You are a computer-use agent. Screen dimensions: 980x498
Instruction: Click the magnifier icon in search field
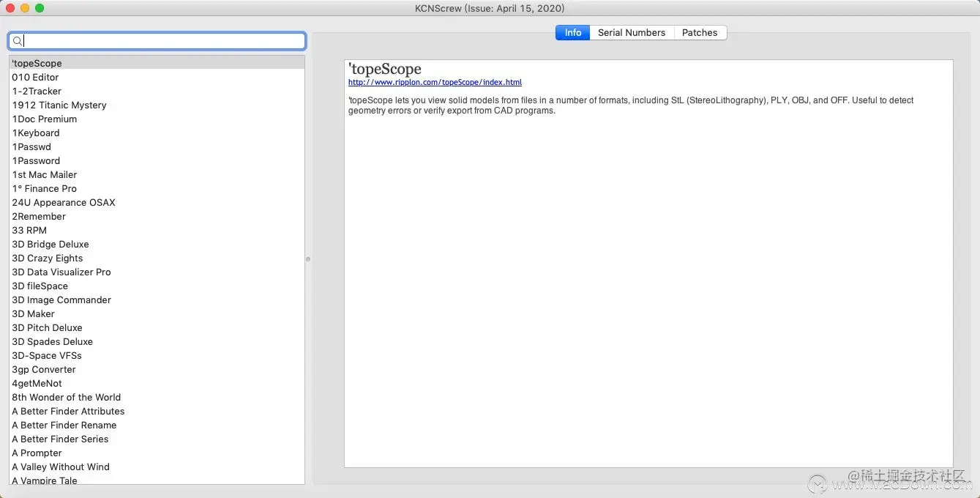[x=18, y=41]
